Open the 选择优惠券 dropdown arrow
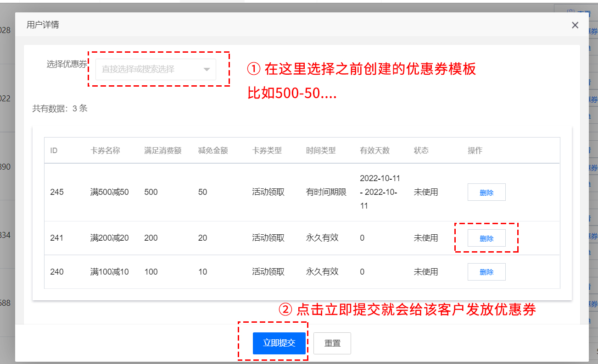598x364 pixels. pos(207,70)
